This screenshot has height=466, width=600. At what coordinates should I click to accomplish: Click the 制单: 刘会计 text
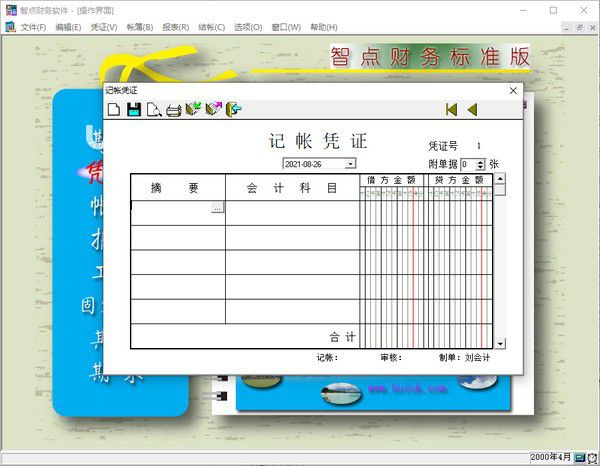click(464, 357)
